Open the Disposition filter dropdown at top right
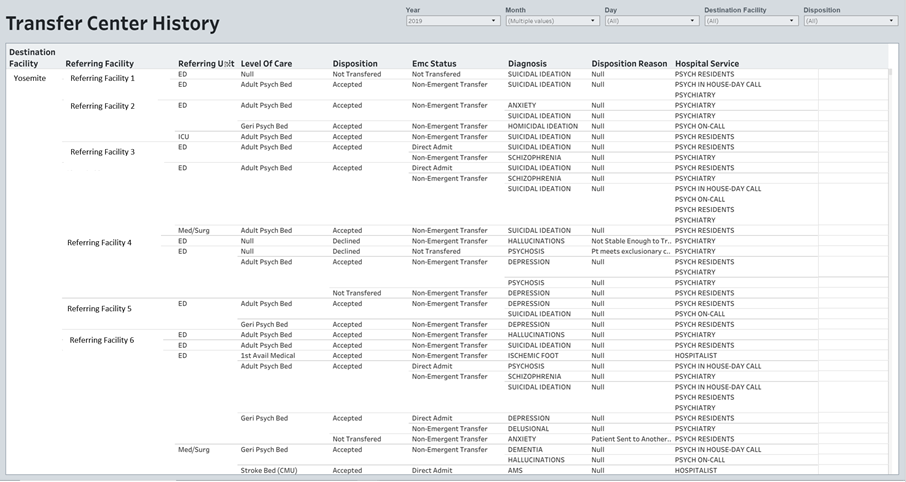Viewport: 906px width, 482px height. pos(851,21)
